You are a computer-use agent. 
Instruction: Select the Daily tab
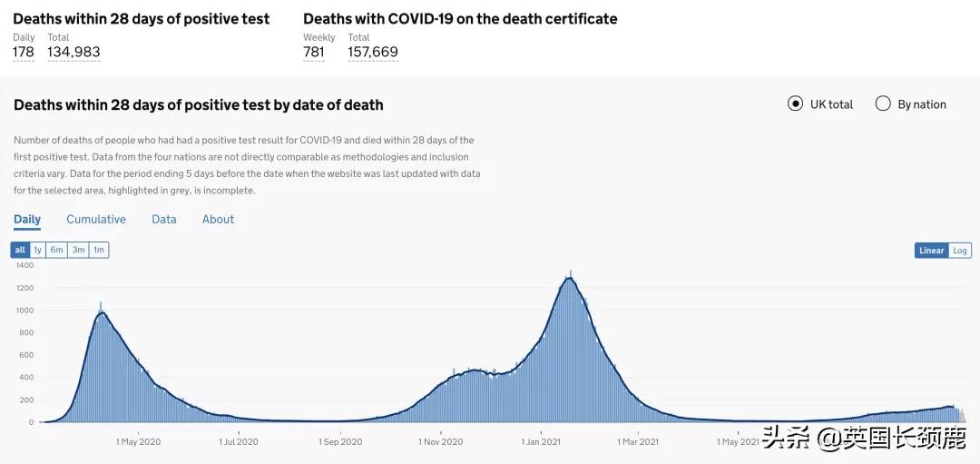tap(27, 219)
